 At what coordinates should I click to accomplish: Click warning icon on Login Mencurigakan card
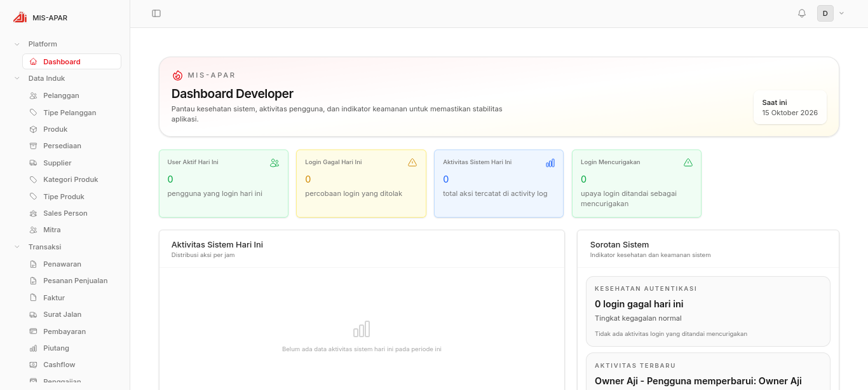(688, 162)
